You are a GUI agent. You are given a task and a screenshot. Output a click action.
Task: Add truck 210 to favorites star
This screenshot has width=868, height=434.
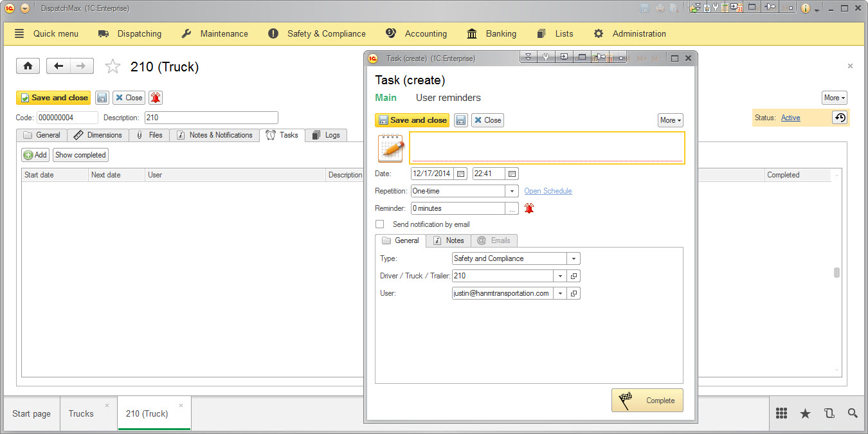pyautogui.click(x=113, y=66)
